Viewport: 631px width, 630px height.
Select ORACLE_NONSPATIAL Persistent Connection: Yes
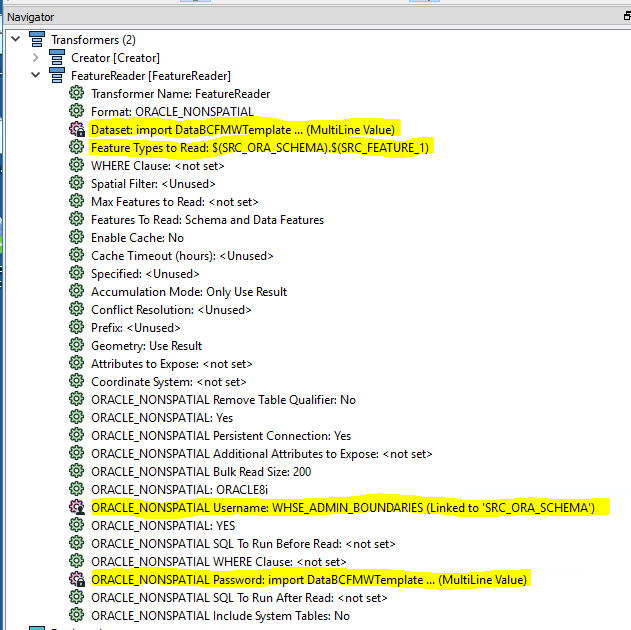[221, 436]
